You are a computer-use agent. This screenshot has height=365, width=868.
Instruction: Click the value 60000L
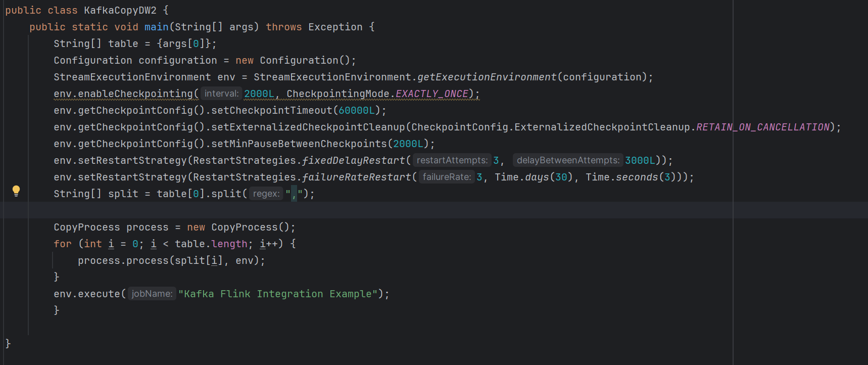357,110
